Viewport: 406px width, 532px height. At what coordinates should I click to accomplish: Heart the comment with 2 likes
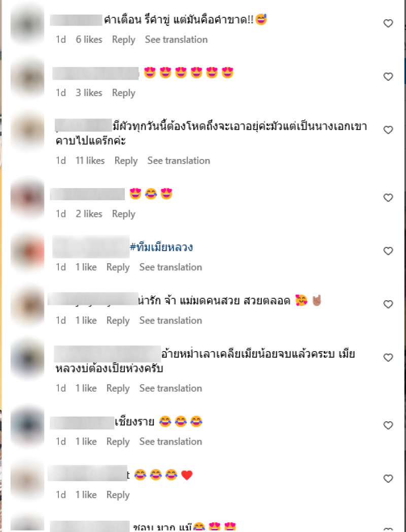388,198
